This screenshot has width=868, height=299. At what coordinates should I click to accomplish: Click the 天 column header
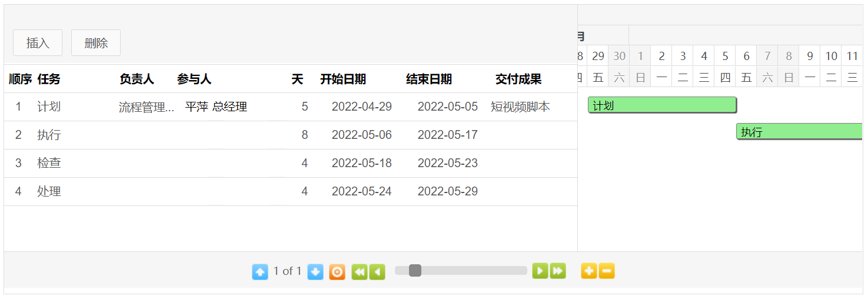point(297,79)
